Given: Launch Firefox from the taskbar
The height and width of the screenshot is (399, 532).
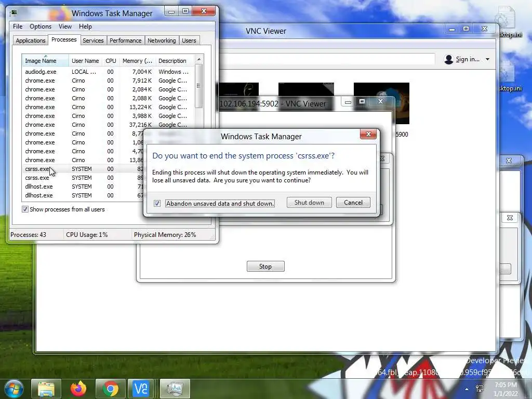Looking at the screenshot, I should coord(78,389).
